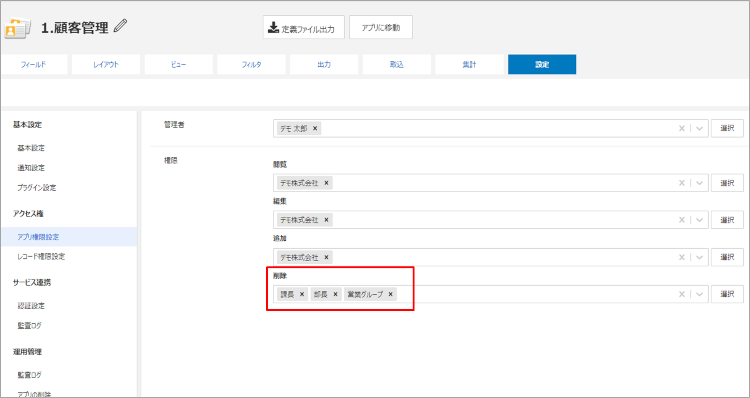Click inside the 削除 permission input field

point(491,294)
